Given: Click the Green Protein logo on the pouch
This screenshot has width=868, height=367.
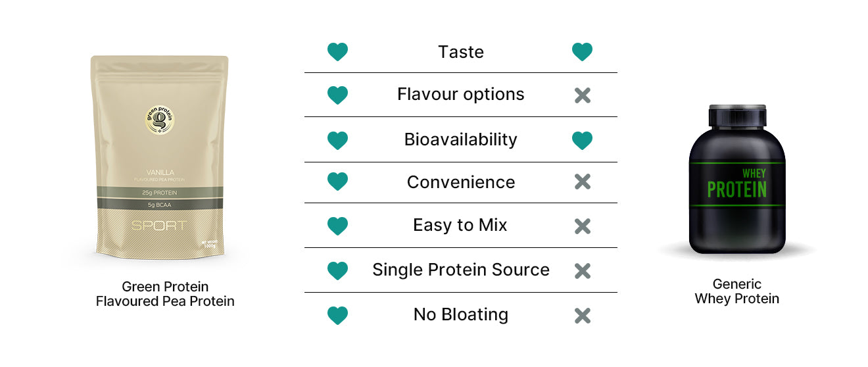Looking at the screenshot, I should (x=159, y=120).
